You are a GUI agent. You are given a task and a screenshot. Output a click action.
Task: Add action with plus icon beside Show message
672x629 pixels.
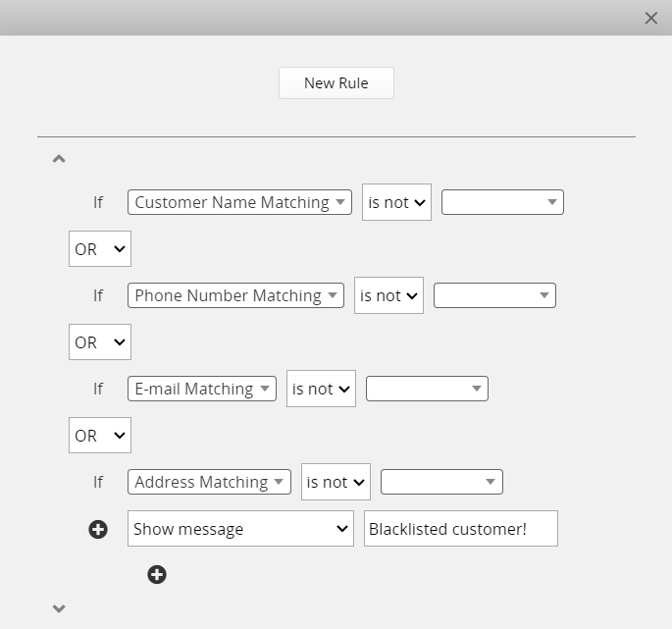point(98,529)
